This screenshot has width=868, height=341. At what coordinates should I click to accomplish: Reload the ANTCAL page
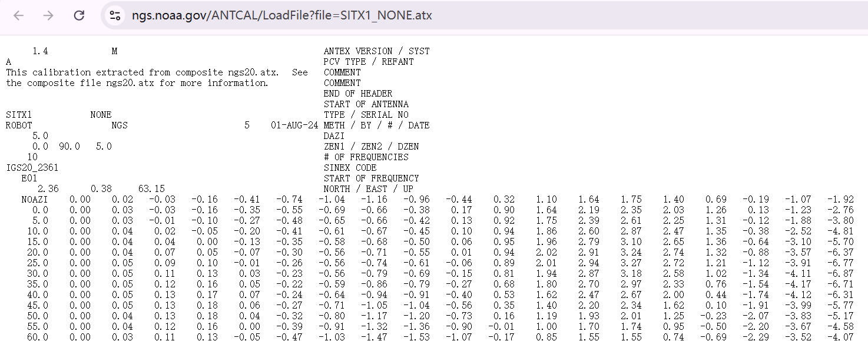[79, 16]
